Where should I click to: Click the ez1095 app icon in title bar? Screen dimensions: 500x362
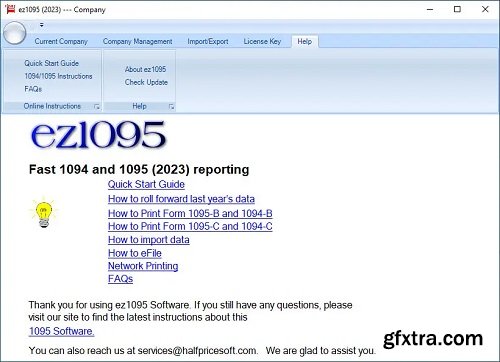pyautogui.click(x=10, y=9)
